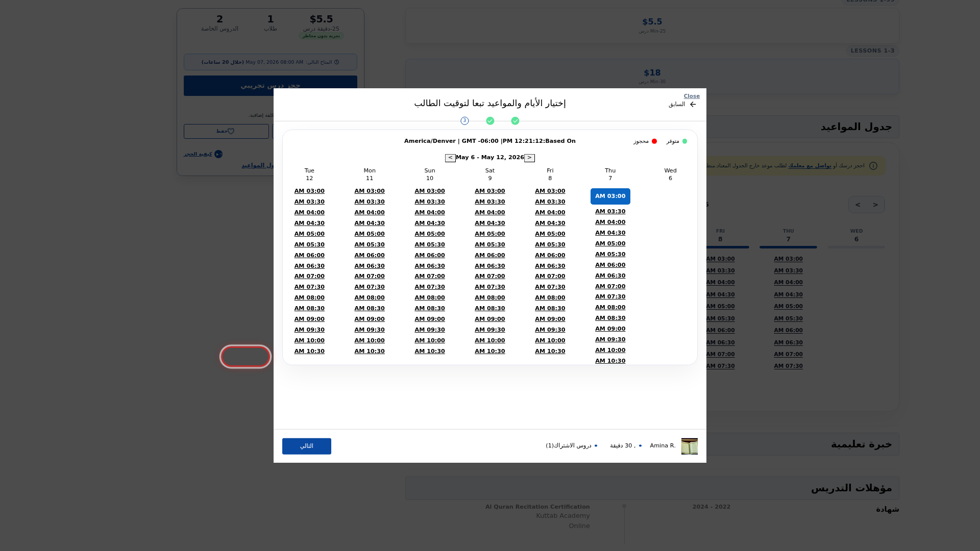The width and height of the screenshot is (980, 551).
Task: Pick Sun 10 at 03:00 AM
Action: [x=430, y=191]
